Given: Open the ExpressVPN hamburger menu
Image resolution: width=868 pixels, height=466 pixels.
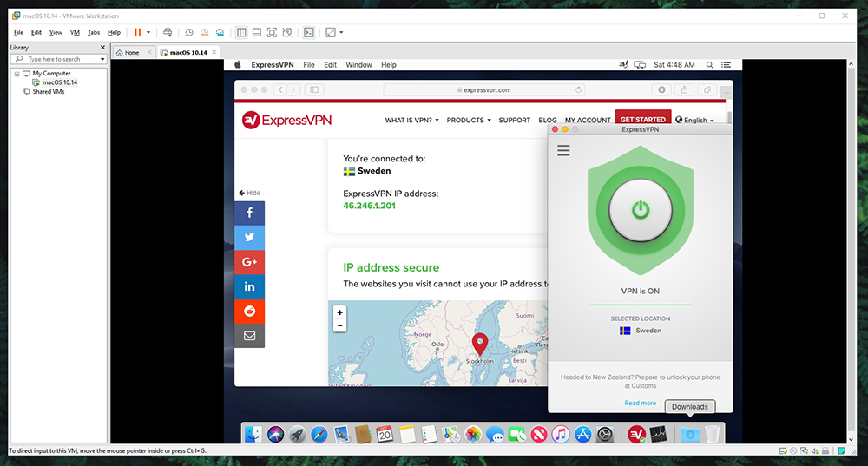Looking at the screenshot, I should tap(563, 150).
